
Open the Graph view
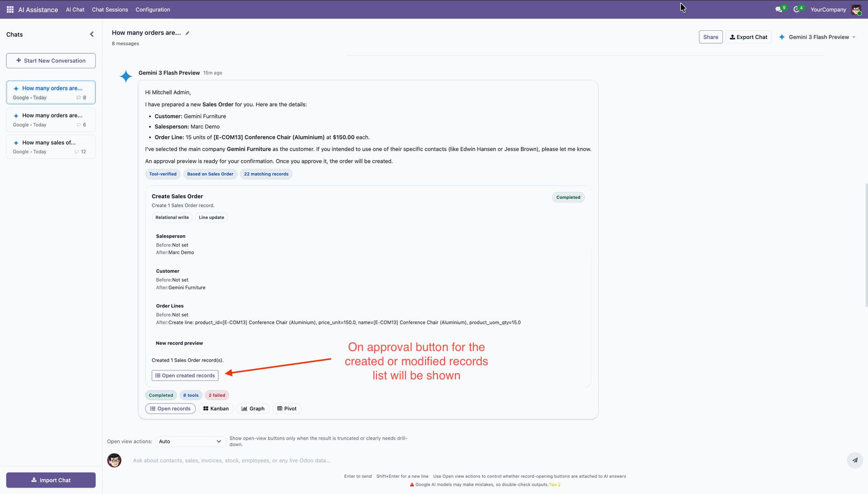click(253, 408)
